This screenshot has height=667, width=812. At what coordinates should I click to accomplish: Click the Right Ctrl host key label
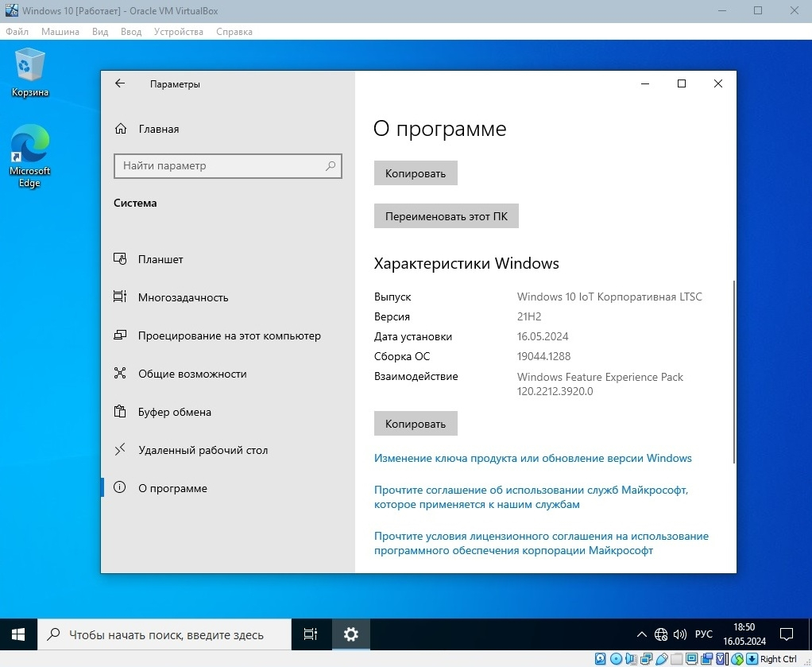779,659
